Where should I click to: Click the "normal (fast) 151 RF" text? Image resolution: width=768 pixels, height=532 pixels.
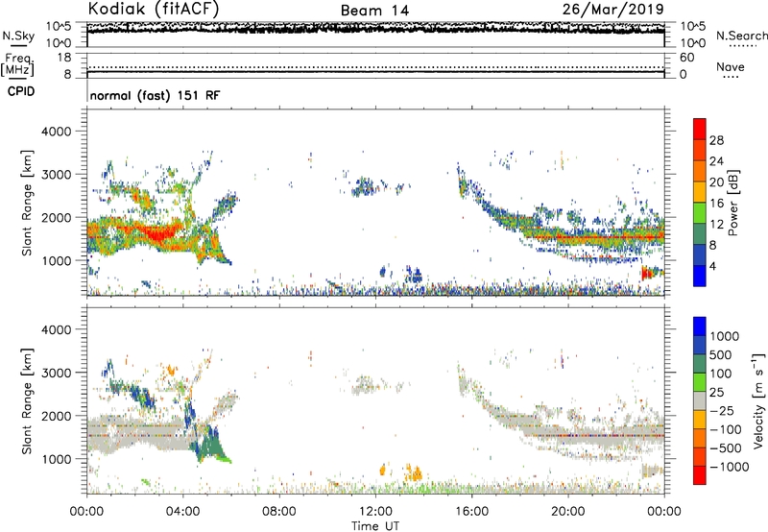155,95
